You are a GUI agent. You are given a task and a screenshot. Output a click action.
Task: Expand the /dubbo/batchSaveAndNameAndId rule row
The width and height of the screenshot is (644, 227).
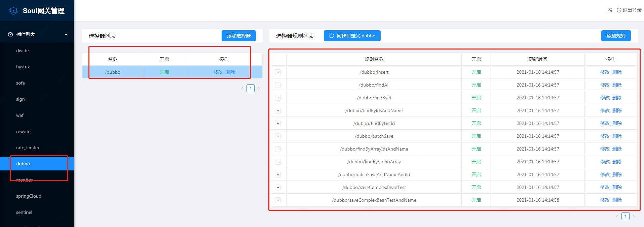pos(278,174)
